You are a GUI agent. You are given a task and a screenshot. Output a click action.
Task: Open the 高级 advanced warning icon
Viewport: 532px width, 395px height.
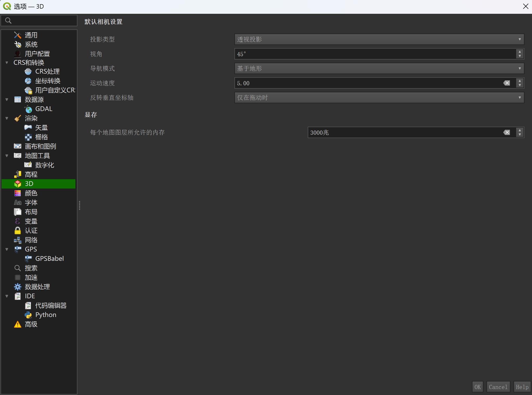point(18,324)
